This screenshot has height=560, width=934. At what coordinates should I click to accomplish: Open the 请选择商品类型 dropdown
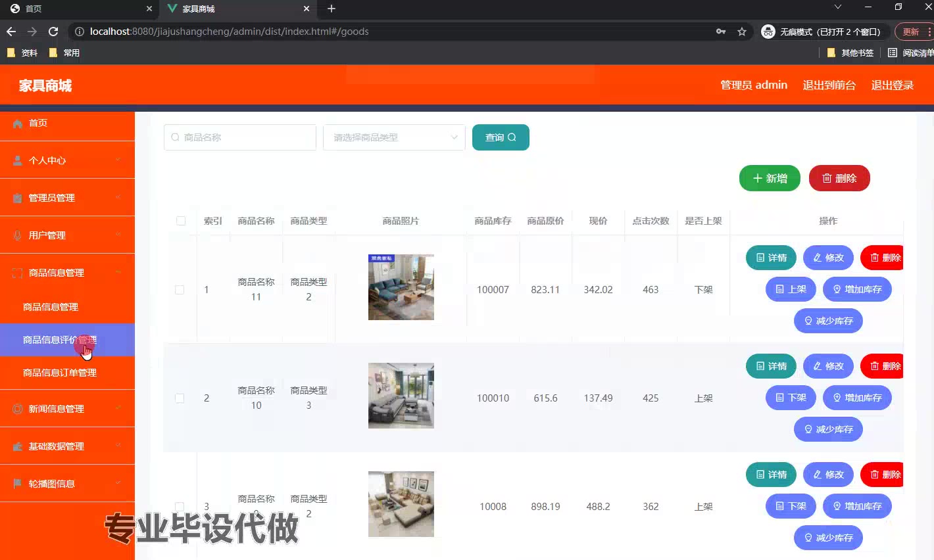(394, 137)
